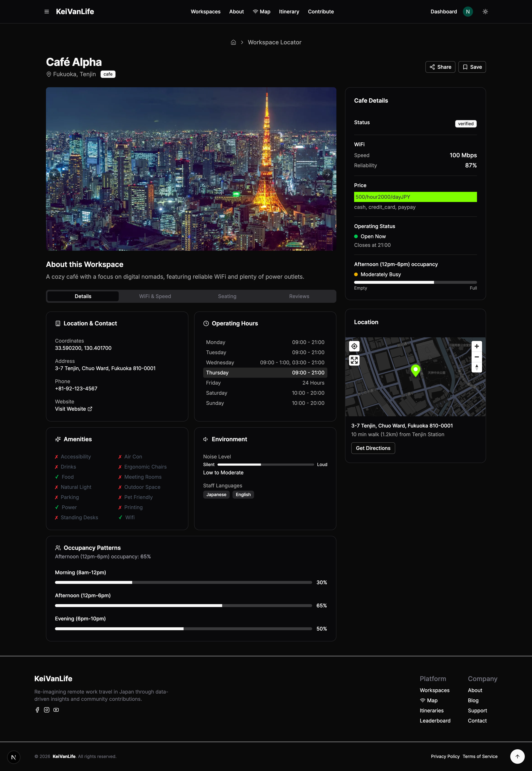Screen dimensions: 532x771
Task: Open the hamburger menu icon
Action: click(47, 12)
